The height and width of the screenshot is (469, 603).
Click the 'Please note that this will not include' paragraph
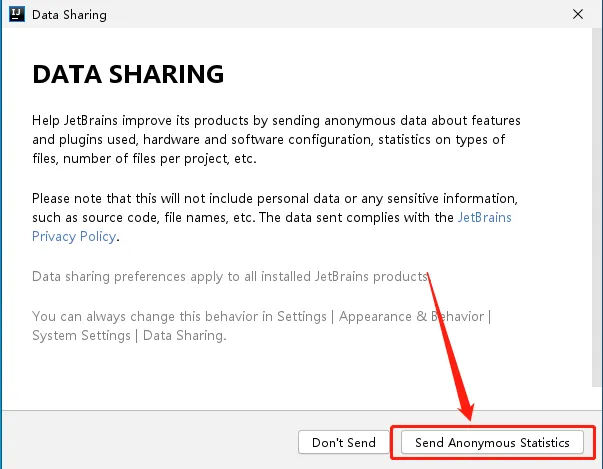point(275,217)
